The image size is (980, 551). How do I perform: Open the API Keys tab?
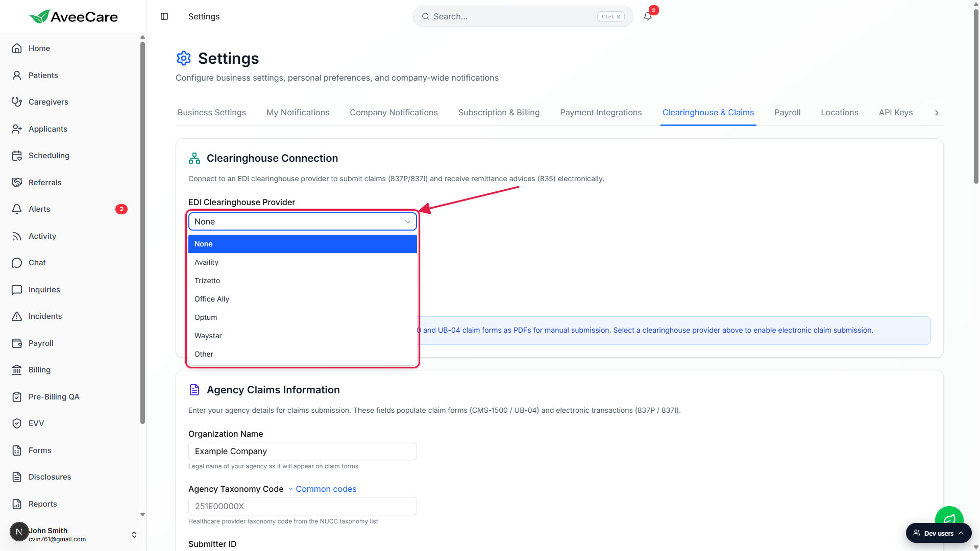896,112
